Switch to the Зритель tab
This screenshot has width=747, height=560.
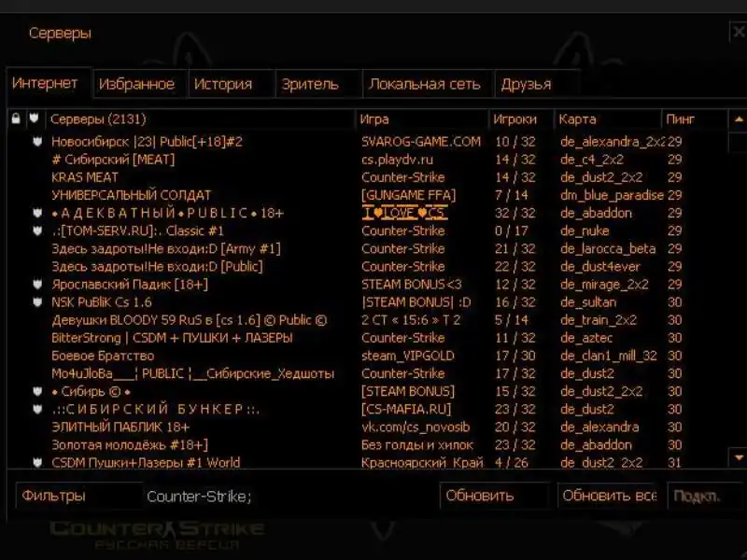[x=318, y=84]
